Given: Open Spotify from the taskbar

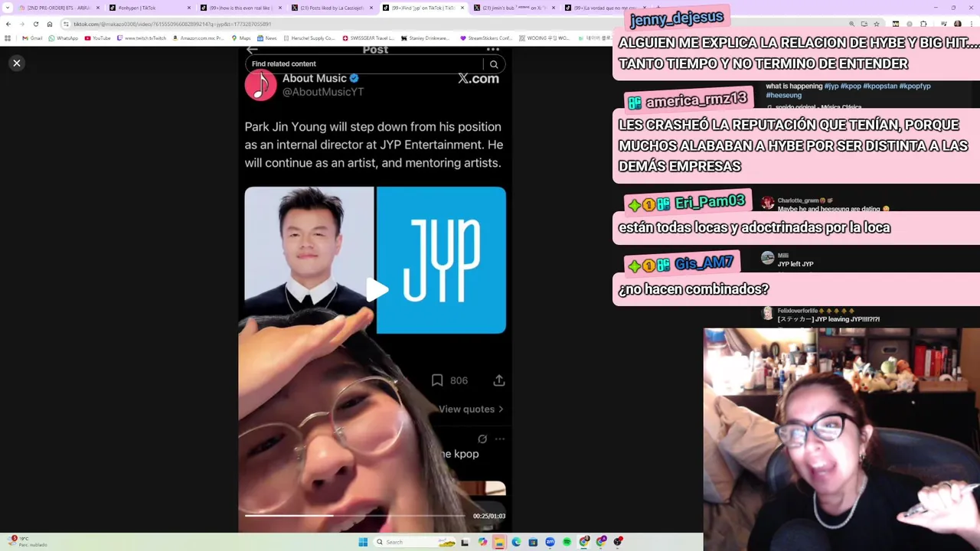Looking at the screenshot, I should (x=567, y=542).
